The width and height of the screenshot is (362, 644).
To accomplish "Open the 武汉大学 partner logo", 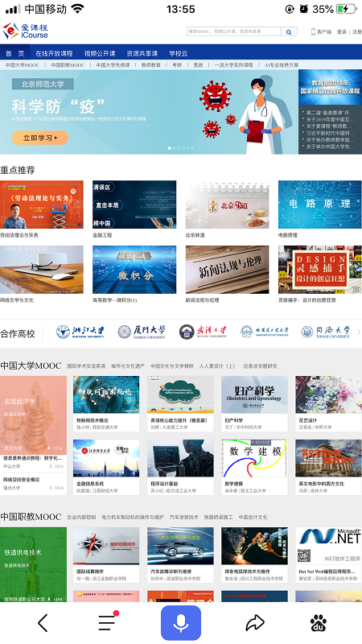I will [203, 332].
